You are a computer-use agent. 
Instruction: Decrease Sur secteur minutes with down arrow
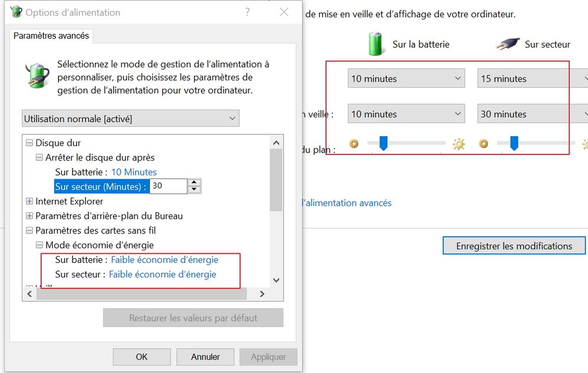(x=195, y=190)
